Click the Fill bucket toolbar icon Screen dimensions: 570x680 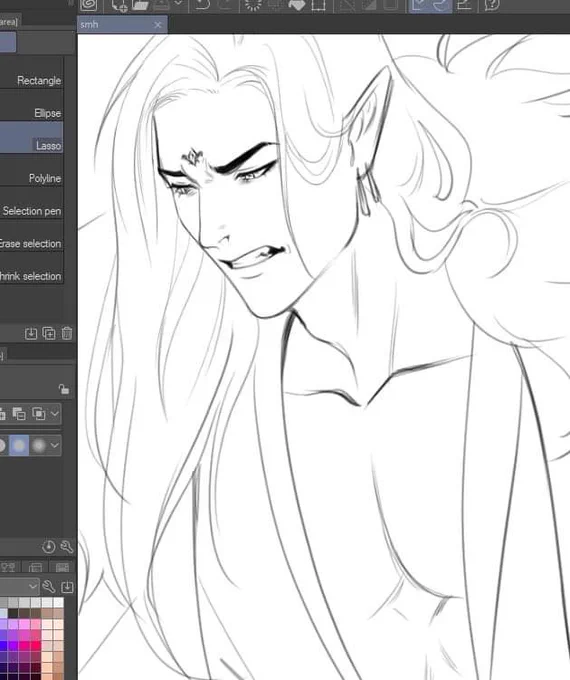297,5
